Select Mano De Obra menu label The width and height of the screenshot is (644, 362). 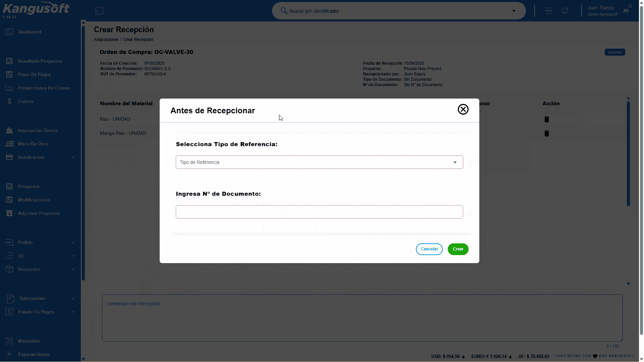click(33, 144)
